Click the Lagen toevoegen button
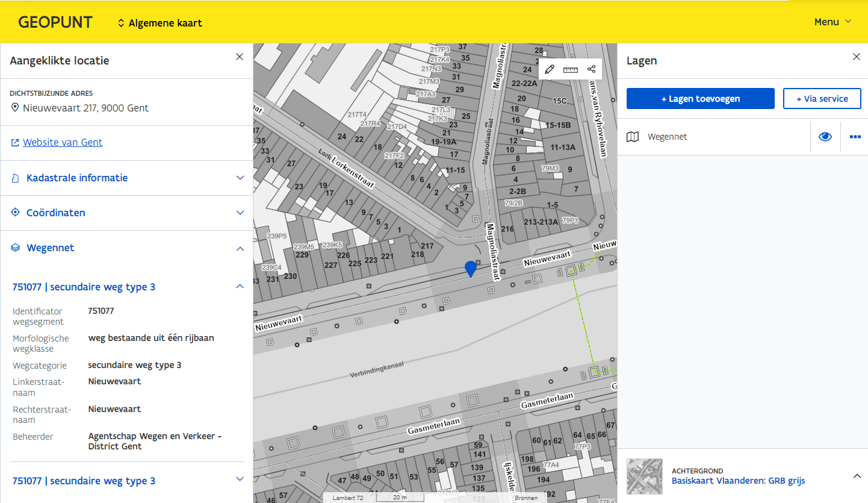This screenshot has height=503, width=868. point(700,99)
